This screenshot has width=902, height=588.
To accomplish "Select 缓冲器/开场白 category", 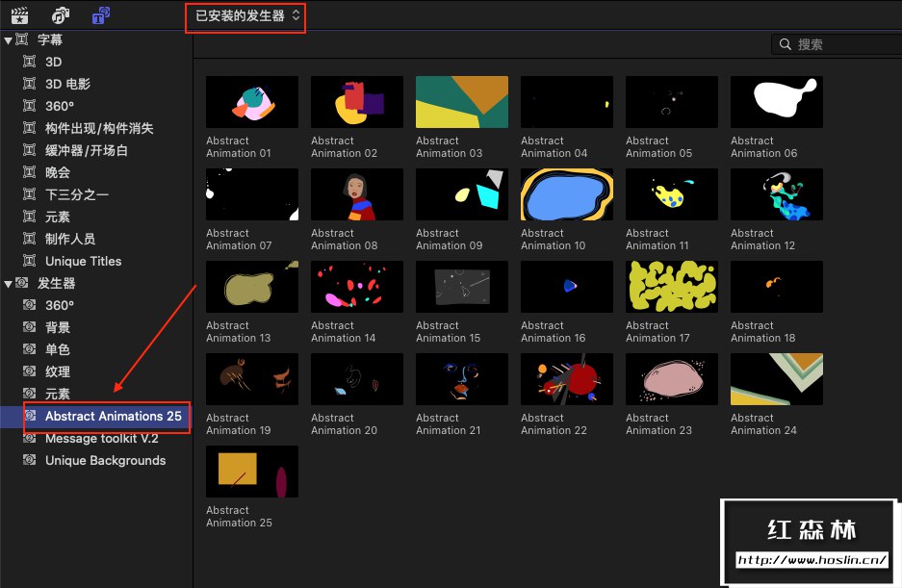I will click(96, 150).
